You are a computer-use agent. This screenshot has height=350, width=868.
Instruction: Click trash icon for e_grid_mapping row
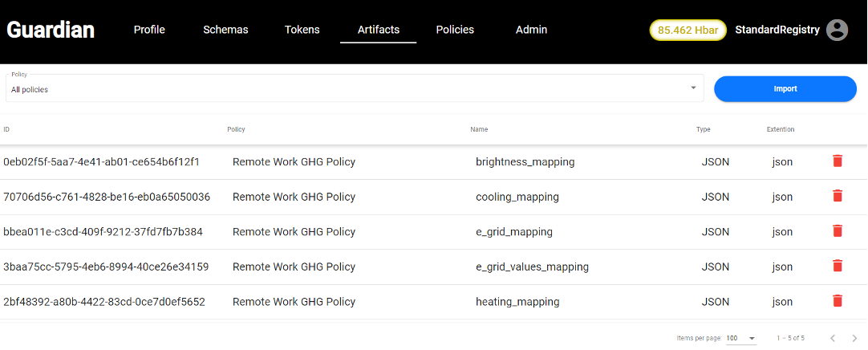pyautogui.click(x=838, y=231)
